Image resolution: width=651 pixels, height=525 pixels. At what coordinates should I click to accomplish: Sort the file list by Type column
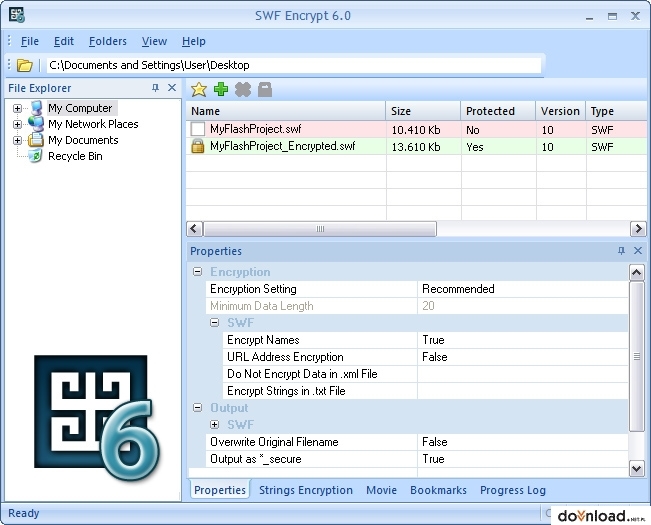(617, 111)
